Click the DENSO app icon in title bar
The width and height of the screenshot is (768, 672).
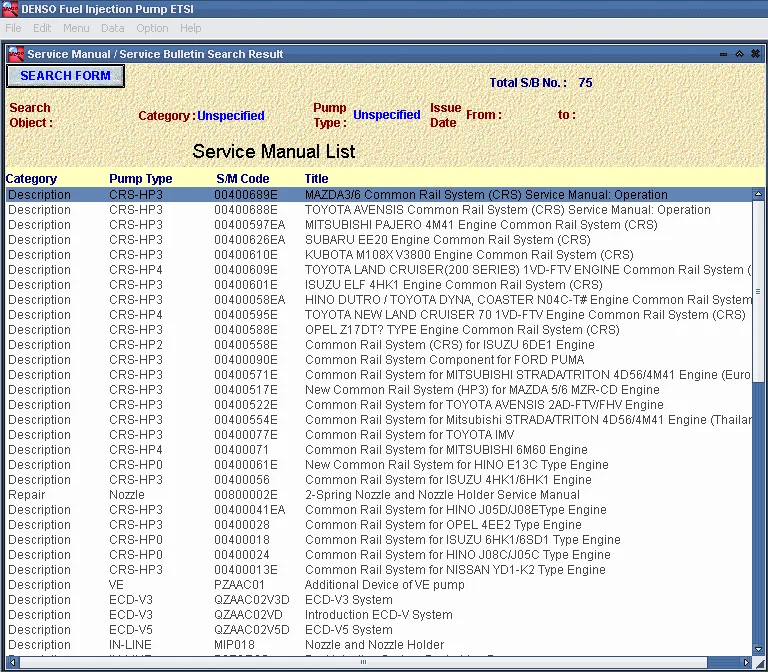10,9
